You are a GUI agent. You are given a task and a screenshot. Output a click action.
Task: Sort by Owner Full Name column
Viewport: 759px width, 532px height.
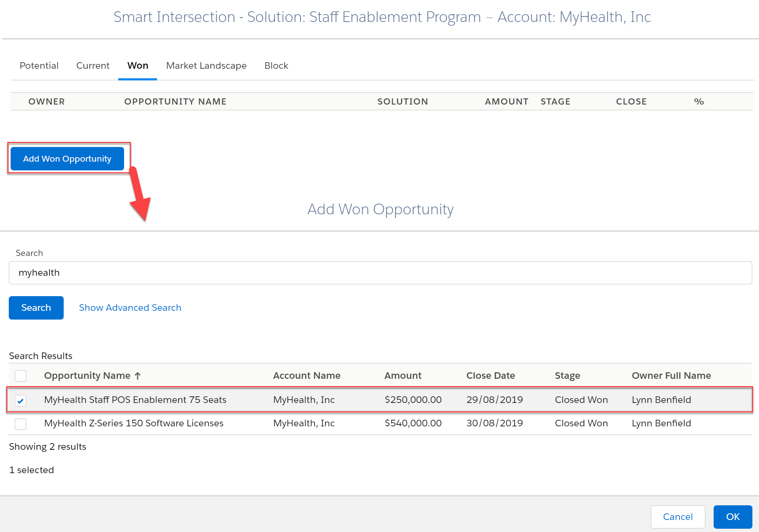click(x=671, y=376)
